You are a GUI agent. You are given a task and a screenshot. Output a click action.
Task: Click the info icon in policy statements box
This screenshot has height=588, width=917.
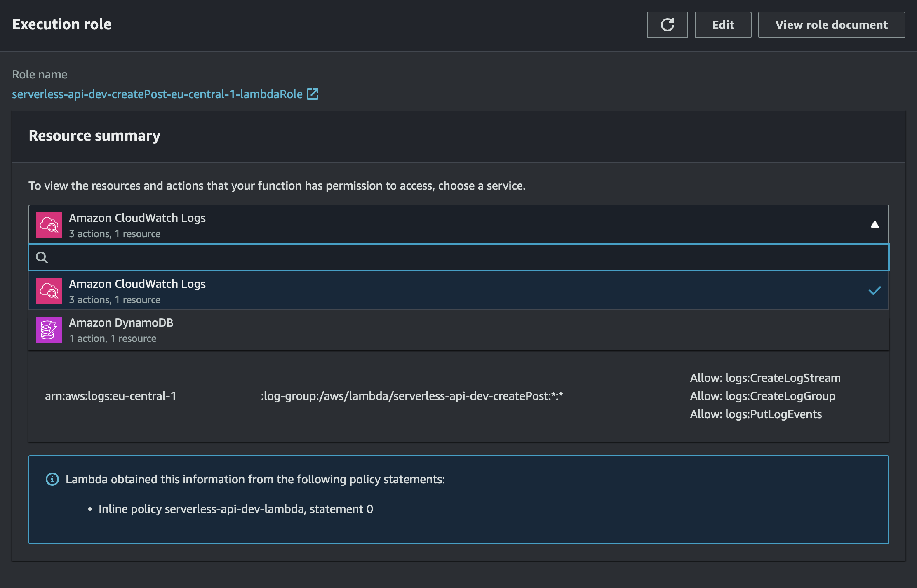pyautogui.click(x=52, y=479)
